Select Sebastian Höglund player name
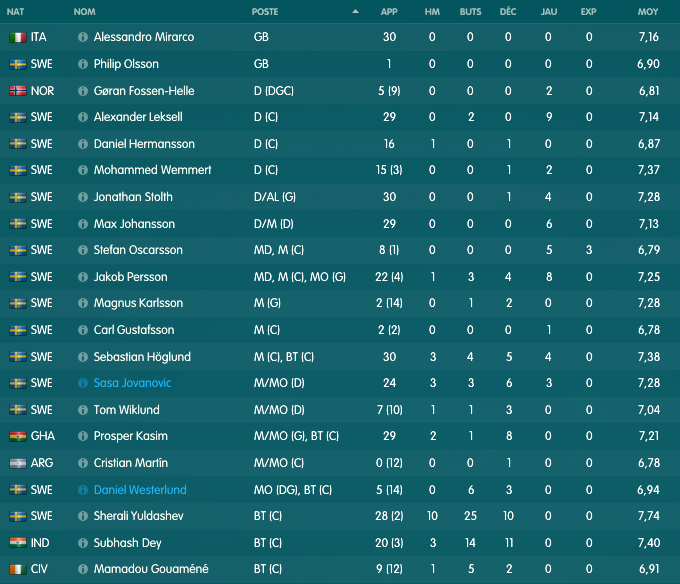 (142, 357)
